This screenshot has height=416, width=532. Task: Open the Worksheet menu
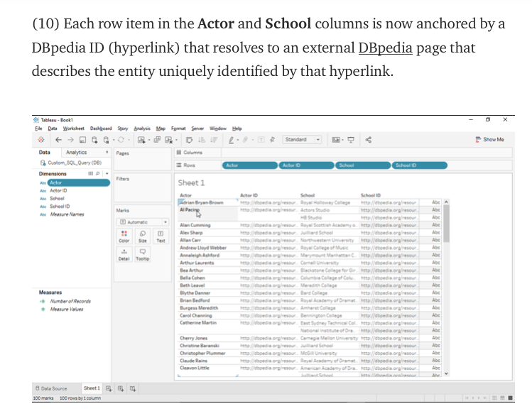coord(74,128)
